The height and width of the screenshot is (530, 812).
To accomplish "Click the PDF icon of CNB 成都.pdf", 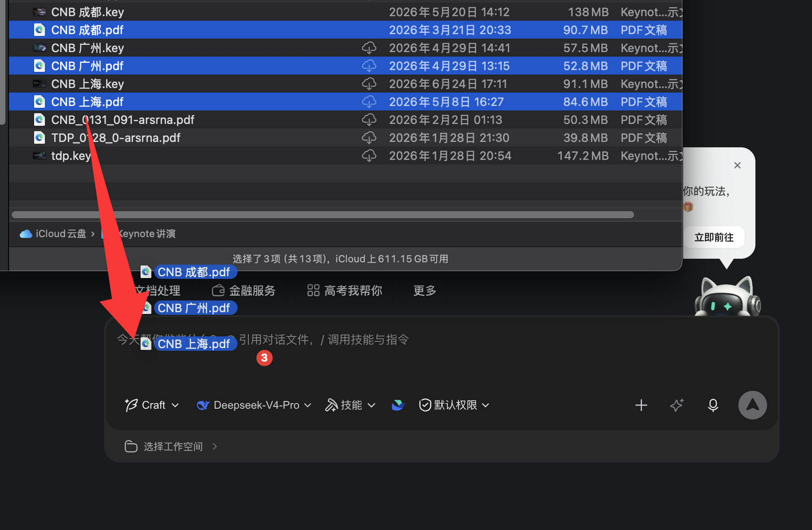I will [x=40, y=30].
